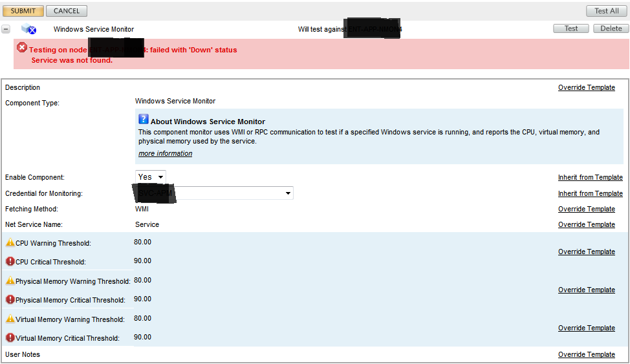This screenshot has width=630, height=364.
Task: Click Override Template for User Notes
Action: 586,355
